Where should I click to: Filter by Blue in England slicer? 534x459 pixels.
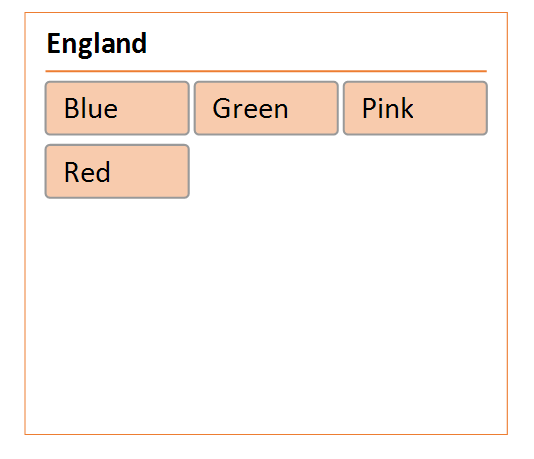pos(117,108)
